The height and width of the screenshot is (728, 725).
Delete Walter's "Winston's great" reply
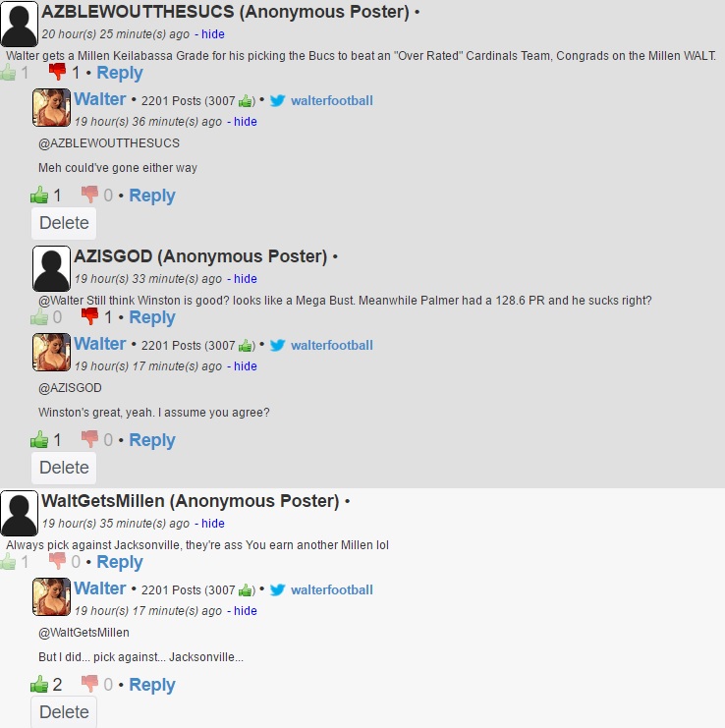pos(64,468)
